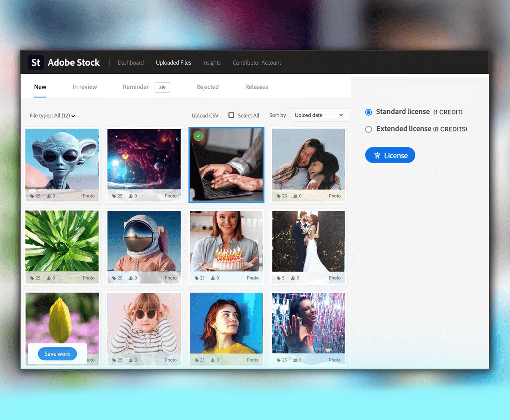Image resolution: width=510 pixels, height=420 pixels.
Task: Click the Save work button
Action: tap(57, 354)
